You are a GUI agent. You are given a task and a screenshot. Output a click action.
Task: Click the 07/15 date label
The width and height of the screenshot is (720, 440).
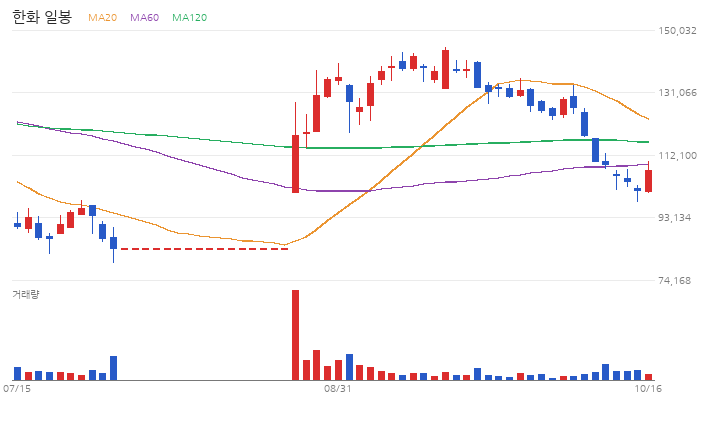pos(17,389)
